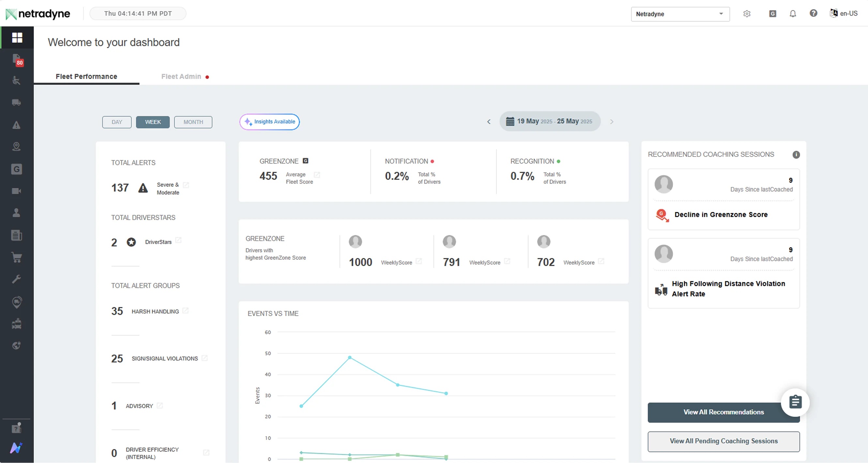Click the shopping cart sidebar icon
This screenshot has height=463, width=868.
[x=17, y=257]
